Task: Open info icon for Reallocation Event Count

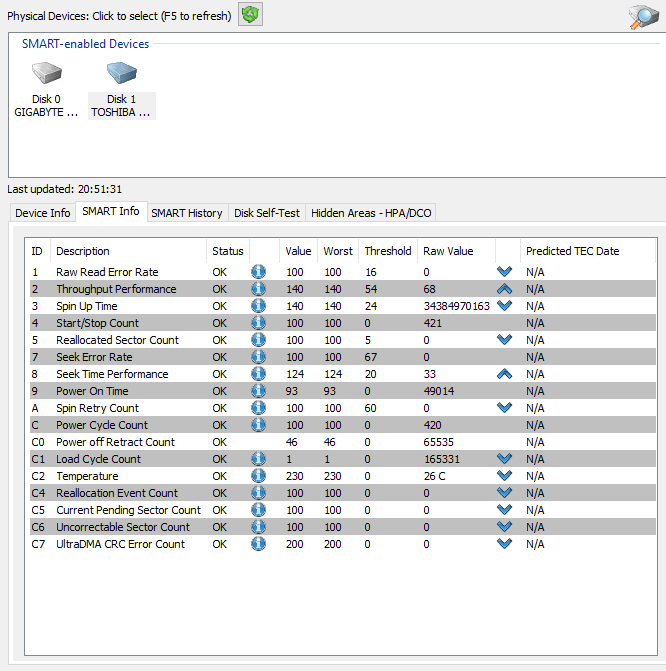Action: 258,493
